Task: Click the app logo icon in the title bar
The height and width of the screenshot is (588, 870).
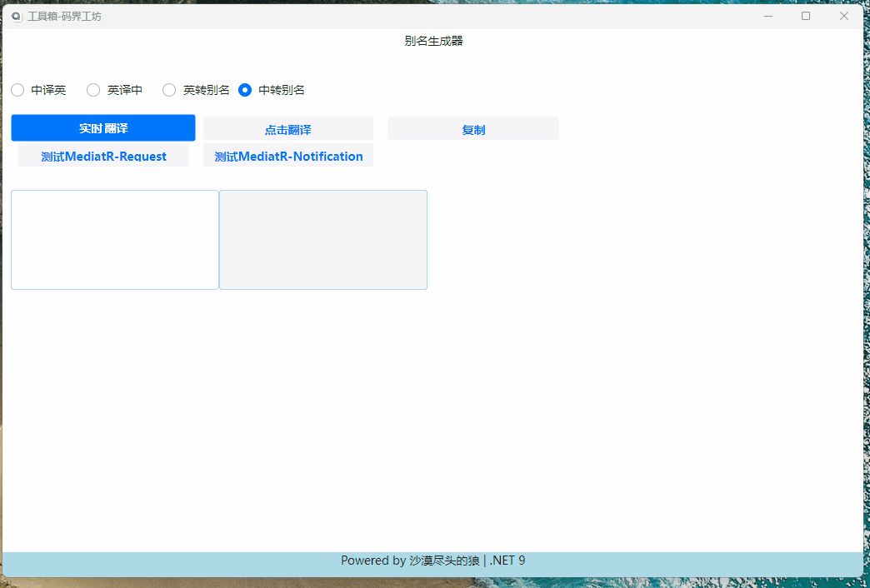Action: pos(15,16)
